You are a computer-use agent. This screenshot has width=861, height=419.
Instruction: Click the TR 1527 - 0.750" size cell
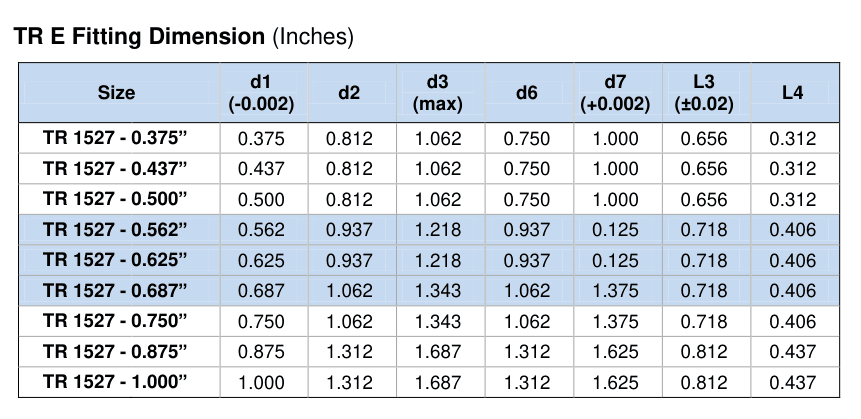click(115, 321)
